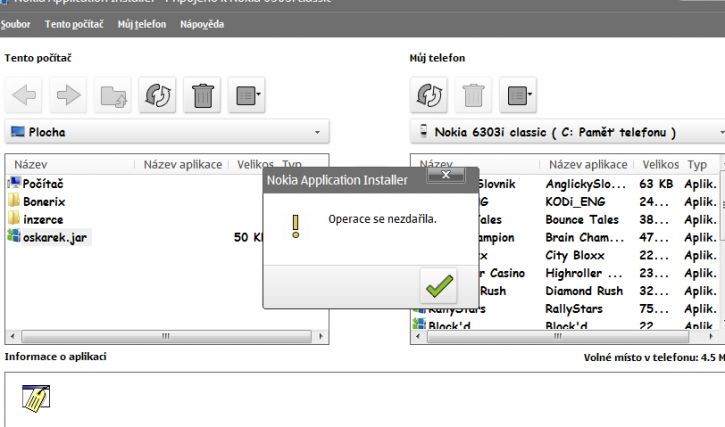The image size is (725, 427).
Task: Open the Nápověda menu
Action: [x=202, y=24]
